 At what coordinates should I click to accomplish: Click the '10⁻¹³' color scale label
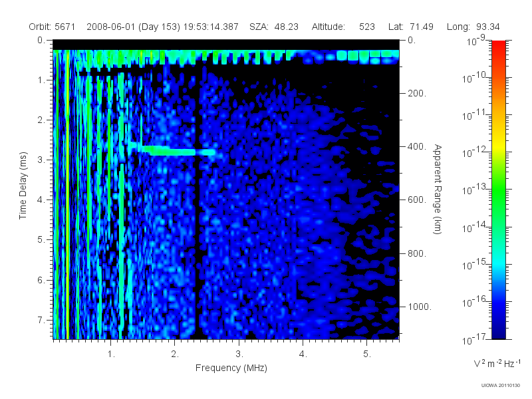click(474, 190)
